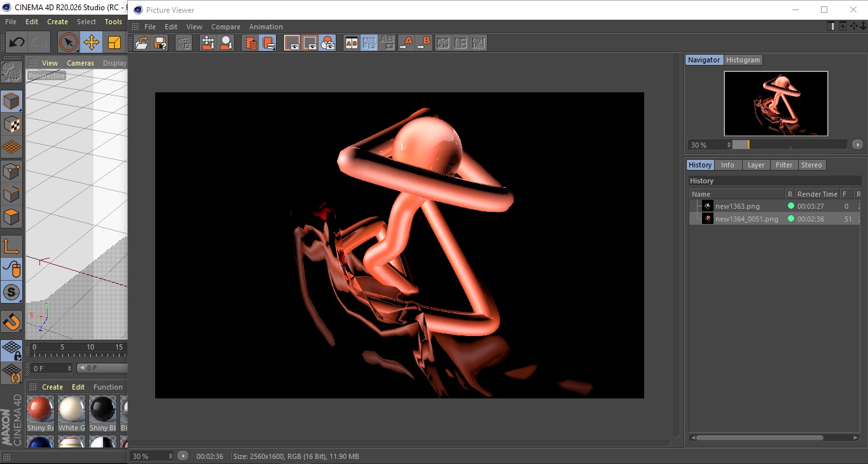
Task: Click the play arrow next to Navigator slider
Action: pos(858,145)
